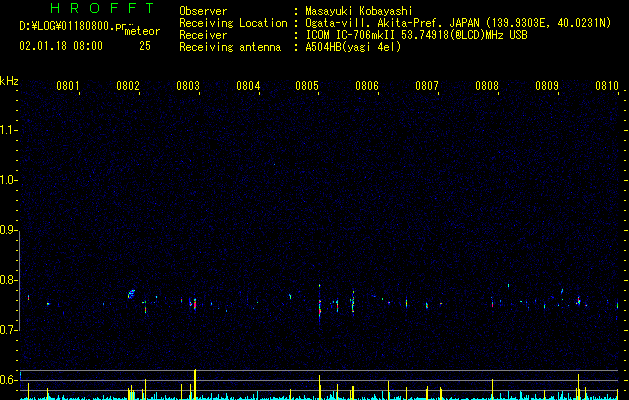
Task: Click the 0.9 frequency axis label
Action: point(8,230)
